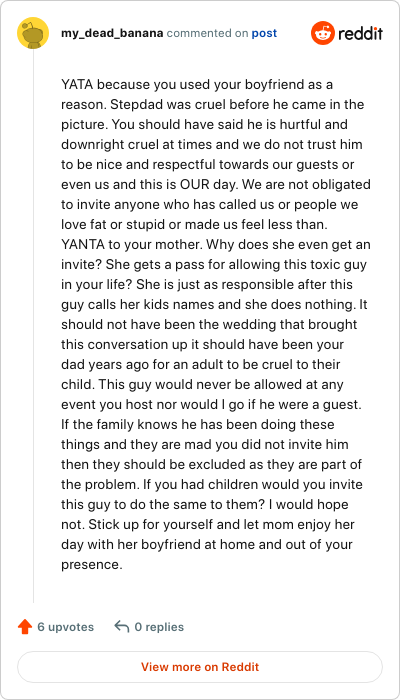Upvote the comment with orange arrow
400x700 pixels.
[x=25, y=627]
